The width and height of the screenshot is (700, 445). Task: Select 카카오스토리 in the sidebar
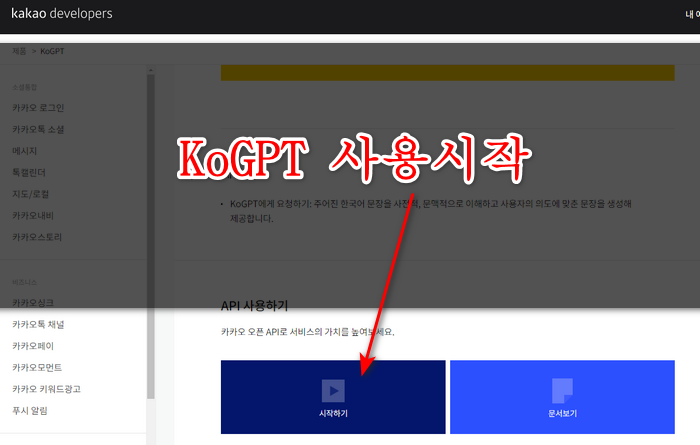click(37, 237)
